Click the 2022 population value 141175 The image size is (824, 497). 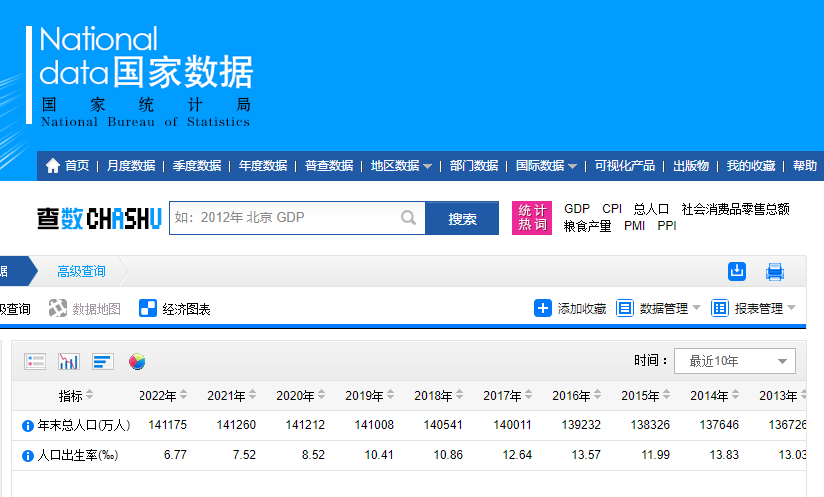pyautogui.click(x=168, y=425)
